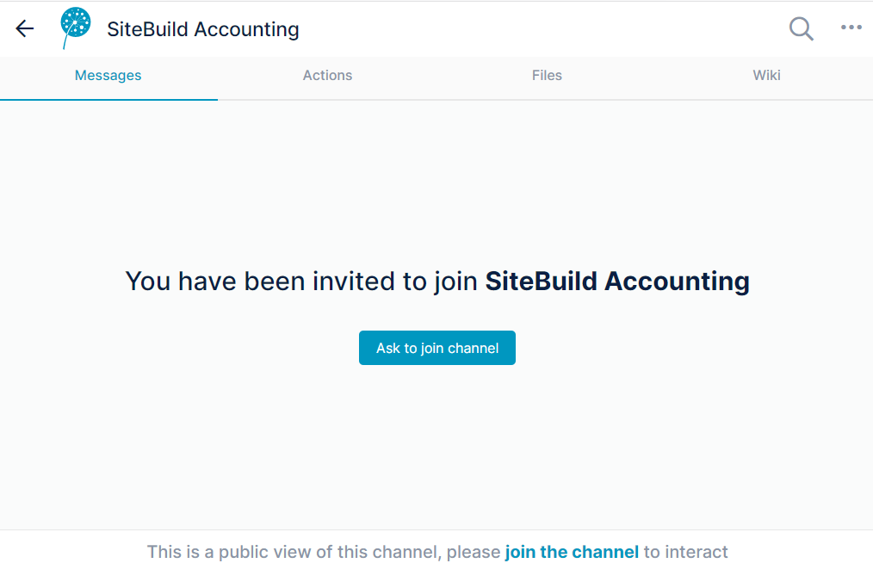Open the Actions tab
Viewport: 873px width, 588px height.
(327, 75)
